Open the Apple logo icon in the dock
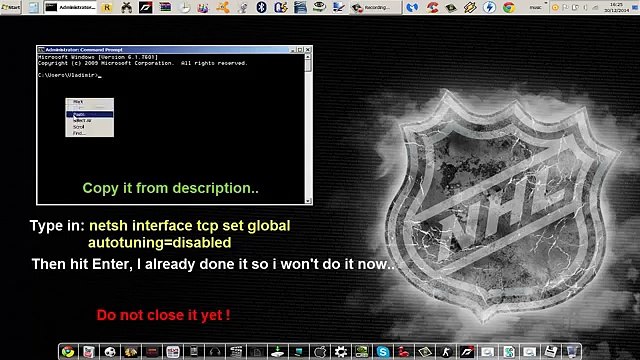The height and width of the screenshot is (360, 640). click(x=320, y=351)
